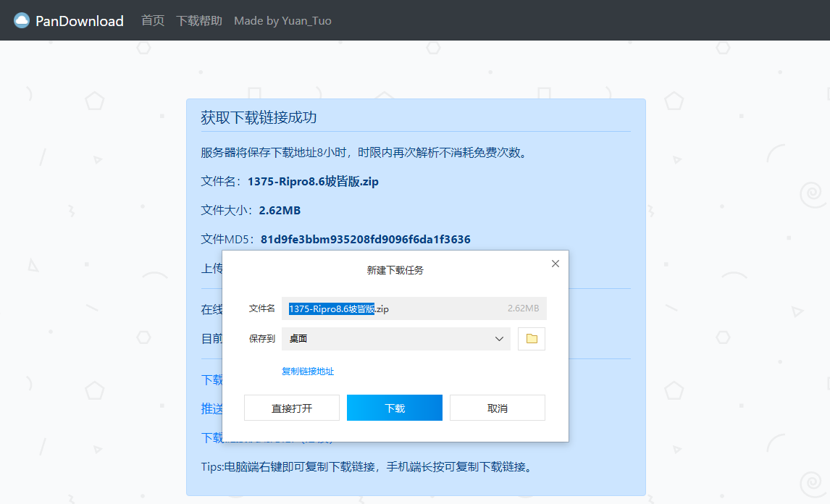Start download with the blue 下载 button
The image size is (830, 504).
tap(394, 408)
